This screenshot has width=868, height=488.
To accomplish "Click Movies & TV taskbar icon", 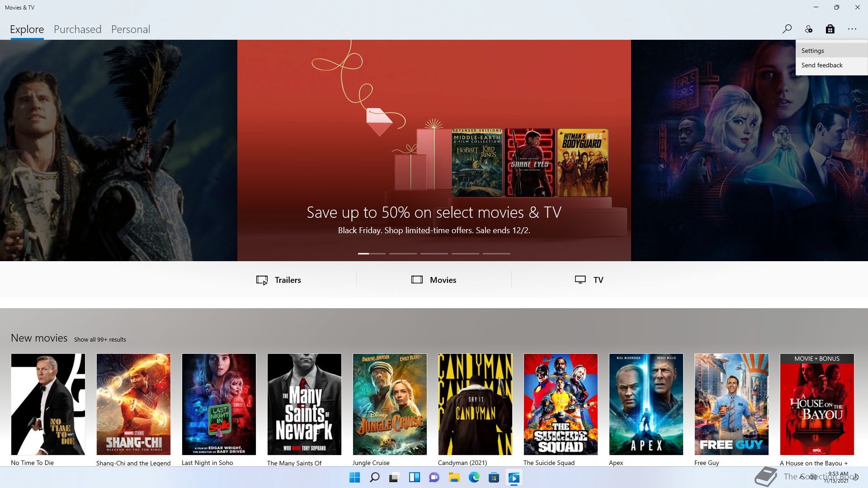I will (514, 478).
